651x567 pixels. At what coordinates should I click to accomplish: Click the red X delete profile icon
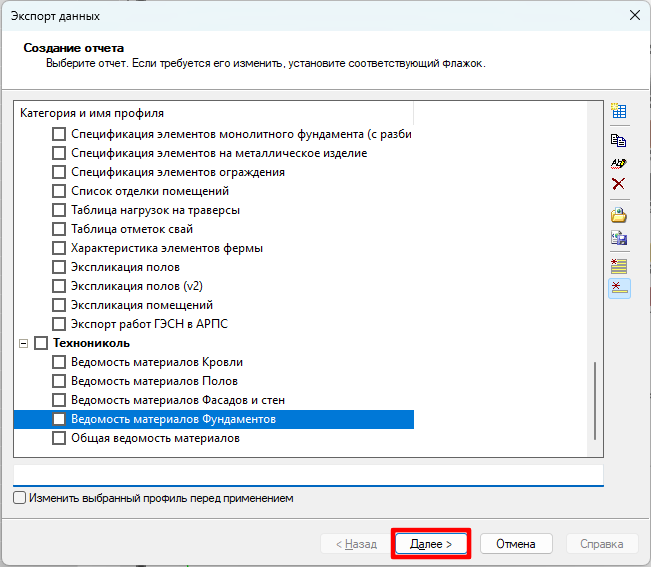click(x=618, y=184)
